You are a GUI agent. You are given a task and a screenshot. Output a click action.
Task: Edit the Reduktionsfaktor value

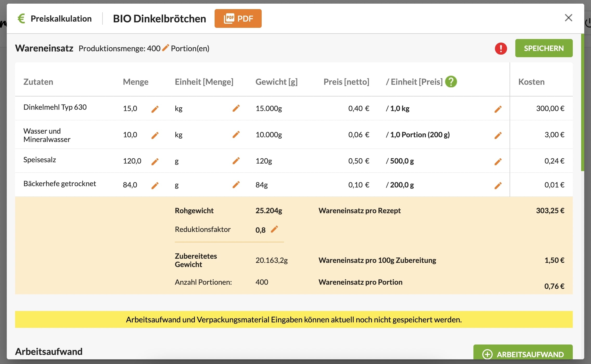(274, 229)
